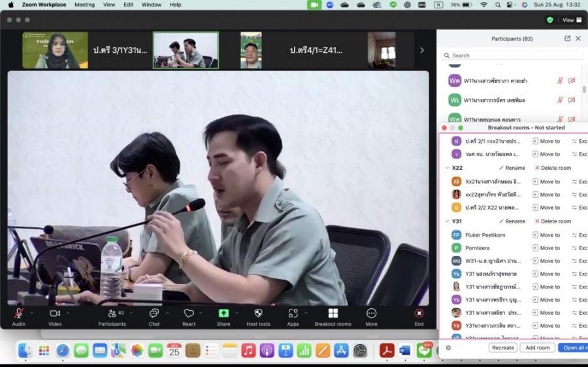The width and height of the screenshot is (588, 367).
Task: Open the Apps icon
Action: (x=293, y=313)
